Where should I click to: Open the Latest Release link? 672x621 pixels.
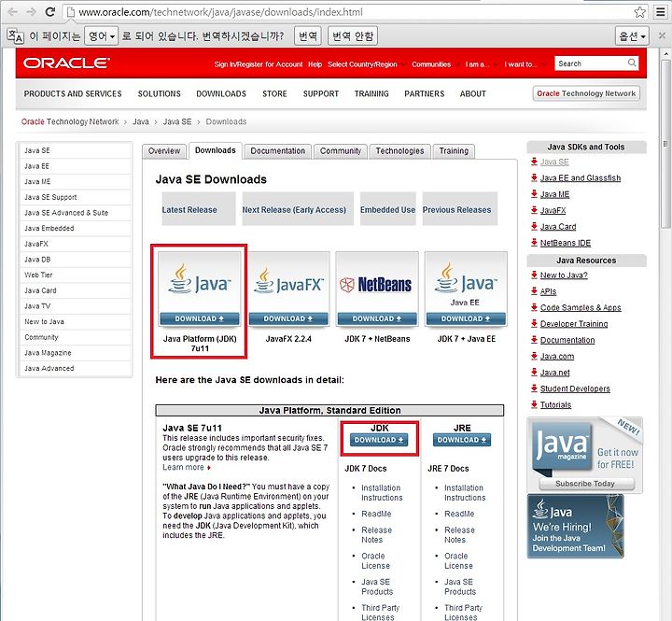[189, 210]
